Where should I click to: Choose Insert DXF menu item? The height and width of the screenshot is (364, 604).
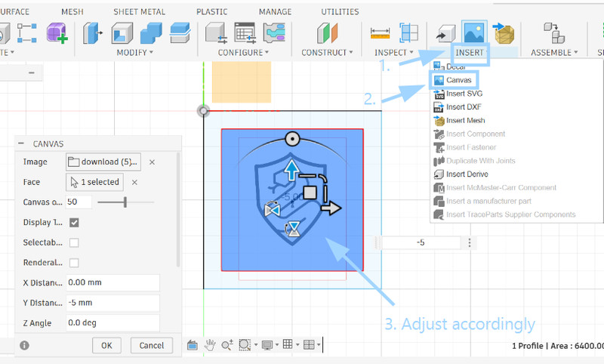click(x=458, y=107)
